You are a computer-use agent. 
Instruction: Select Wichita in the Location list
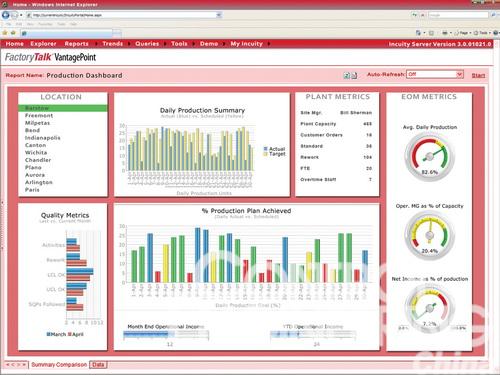[36, 153]
